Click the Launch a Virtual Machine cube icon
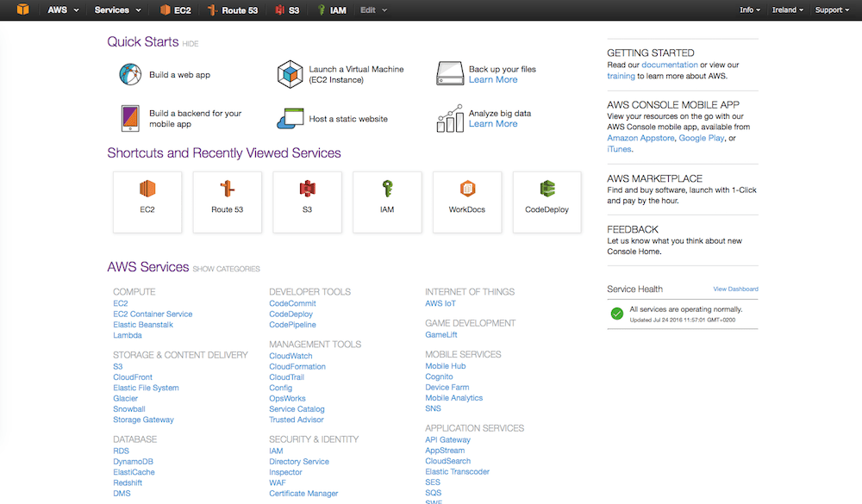 290,74
